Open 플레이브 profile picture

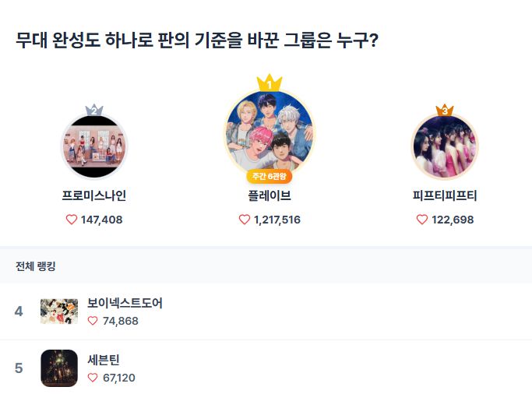click(x=269, y=131)
